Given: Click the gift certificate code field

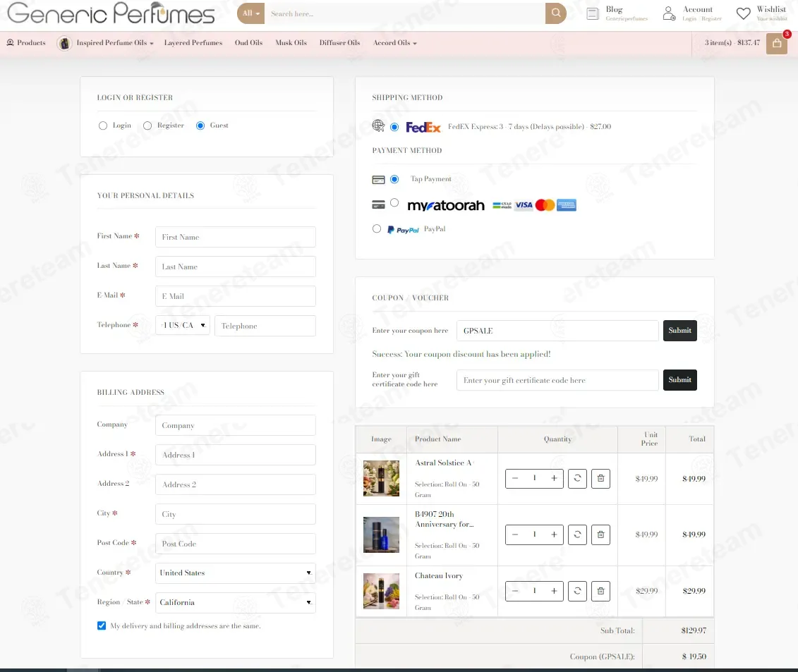Looking at the screenshot, I should [x=558, y=380].
